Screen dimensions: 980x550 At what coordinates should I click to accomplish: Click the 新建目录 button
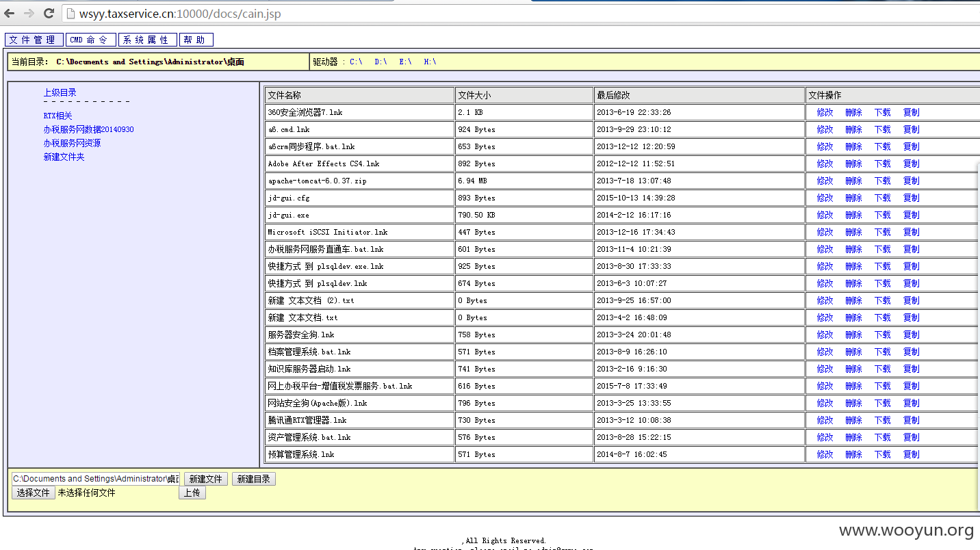(x=254, y=479)
